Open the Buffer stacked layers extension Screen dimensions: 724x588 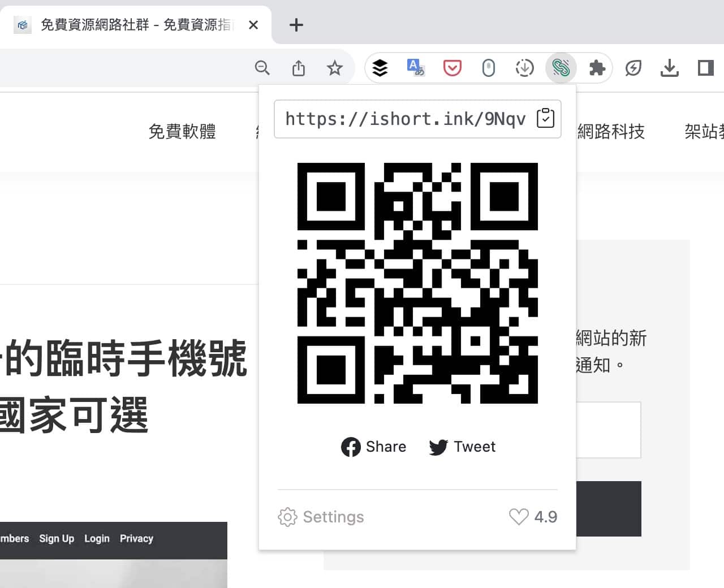click(x=380, y=68)
